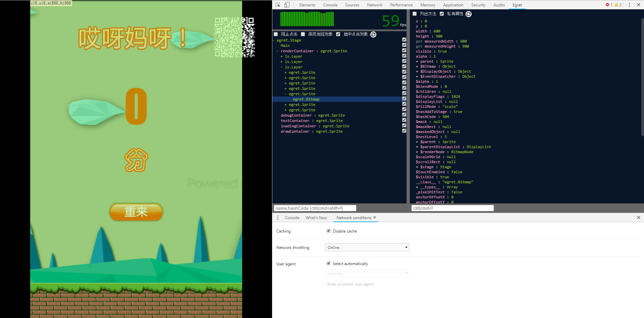Expand the $parentDisplayList property
The height and width of the screenshot is (318, 644).
click(417, 147)
